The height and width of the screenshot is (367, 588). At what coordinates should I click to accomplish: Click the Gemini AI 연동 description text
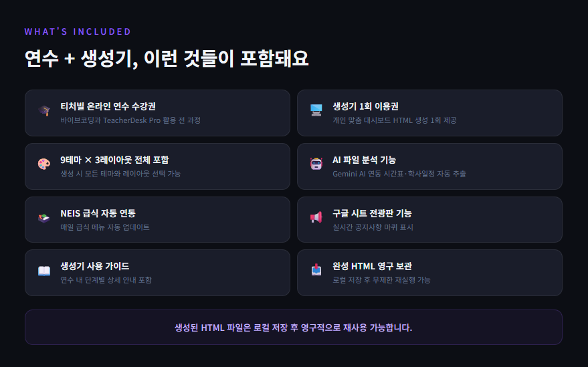tap(399, 174)
